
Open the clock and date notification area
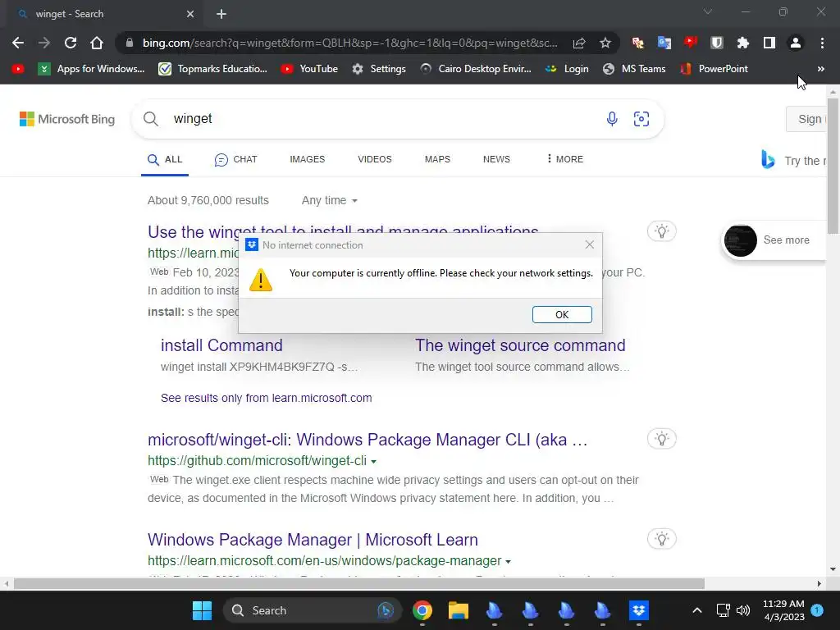[783, 610]
